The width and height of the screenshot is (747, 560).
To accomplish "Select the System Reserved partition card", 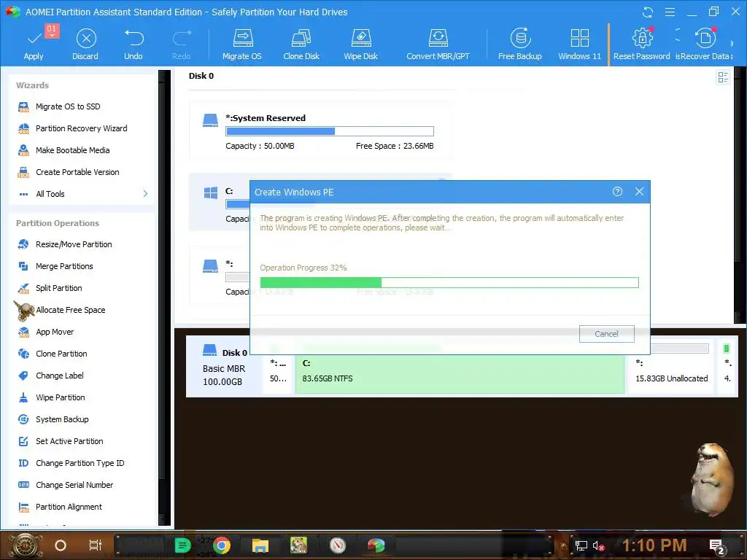I will point(320,129).
